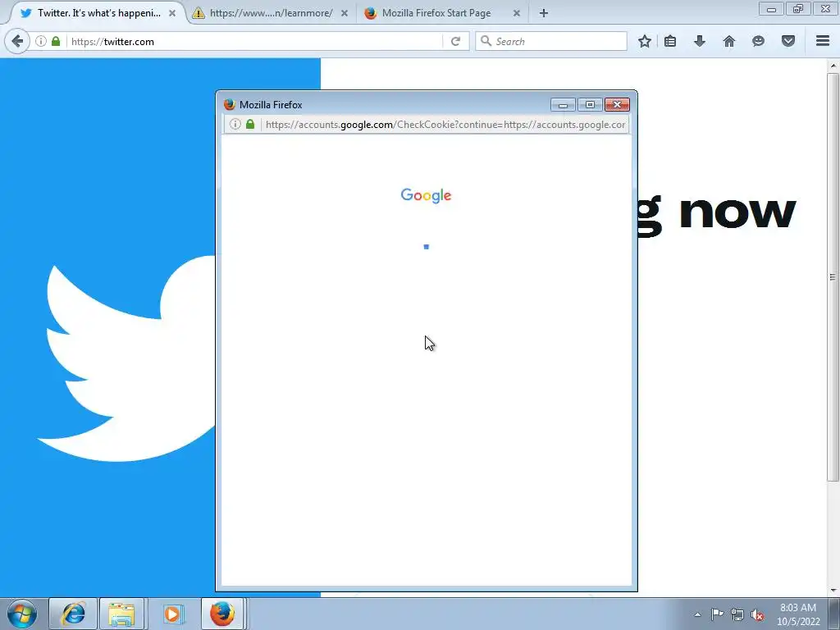The width and height of the screenshot is (840, 630).
Task: Click the scrollbar up arrow
Action: pos(833,66)
